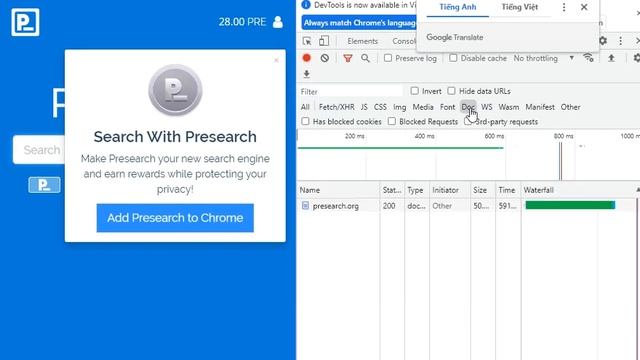Viewport: 640px width, 360px height.
Task: Sort by the Time column header
Action: 508,190
